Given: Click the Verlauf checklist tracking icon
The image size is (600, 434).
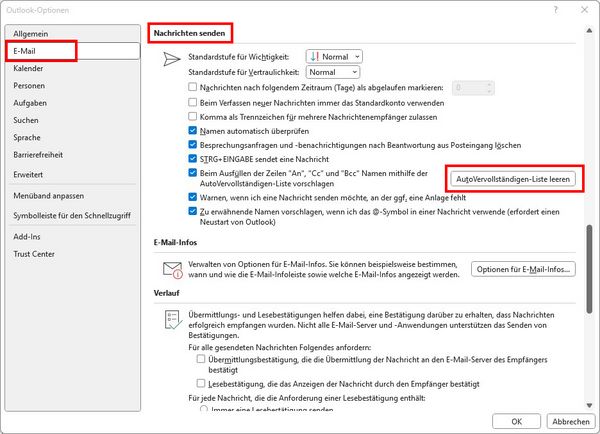Looking at the screenshot, I should (173, 320).
